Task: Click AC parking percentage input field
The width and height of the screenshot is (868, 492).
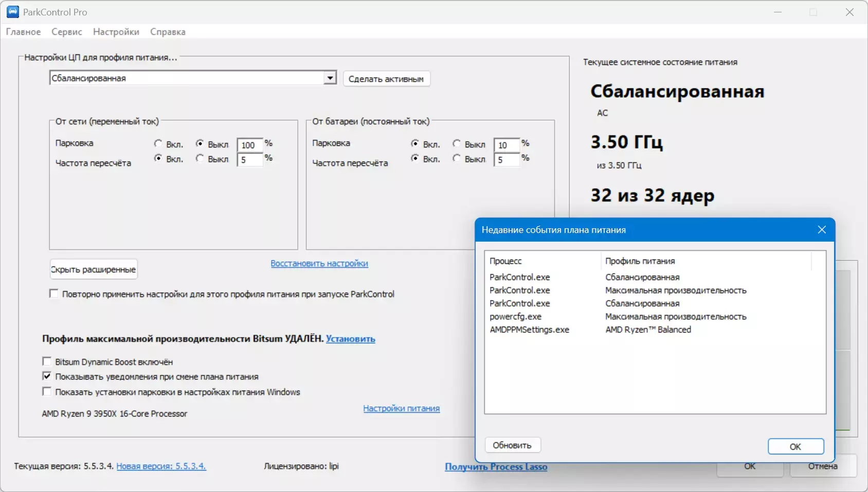Action: (x=249, y=145)
